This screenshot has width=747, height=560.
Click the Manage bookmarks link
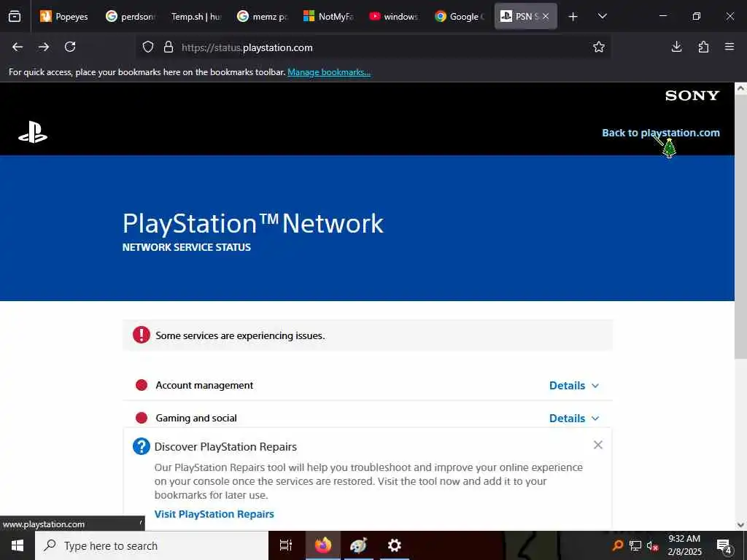(329, 72)
